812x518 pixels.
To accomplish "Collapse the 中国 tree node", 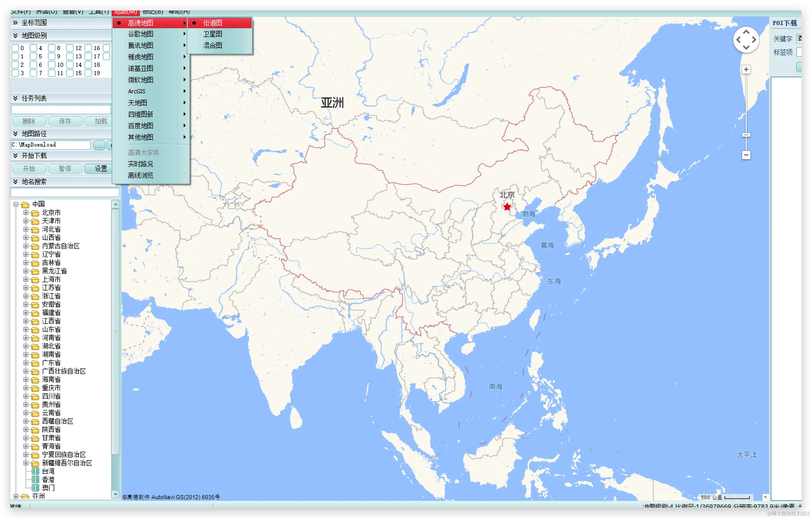I will pos(16,204).
